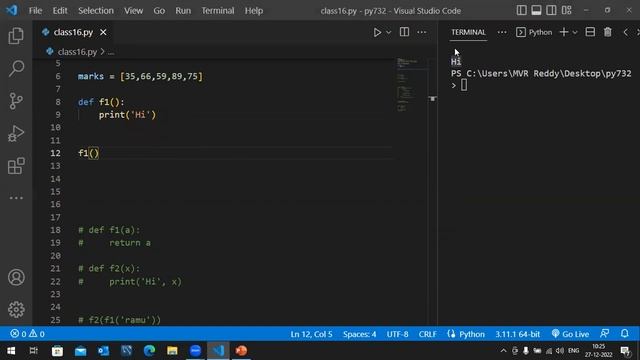Open Task View on the taskbar
Viewport: 640px width, 360px height.
(x=34, y=351)
